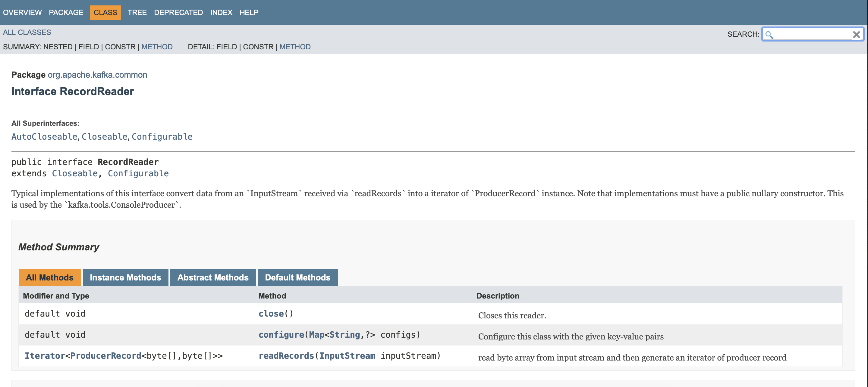Focus the search input field
This screenshot has height=387, width=868.
click(x=812, y=34)
